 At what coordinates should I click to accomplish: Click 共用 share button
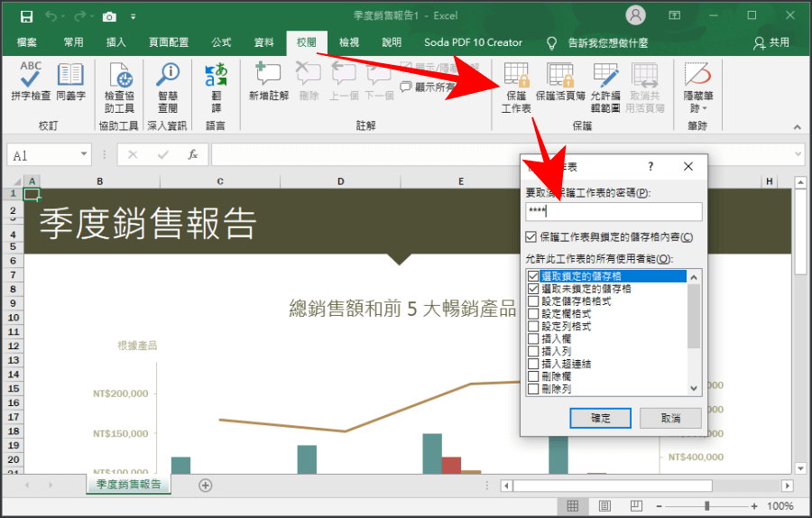click(x=771, y=42)
